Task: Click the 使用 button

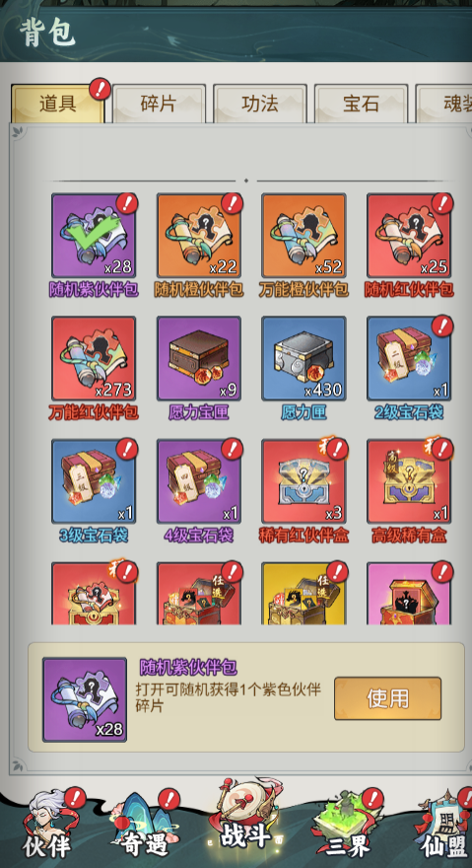Action: click(x=388, y=698)
